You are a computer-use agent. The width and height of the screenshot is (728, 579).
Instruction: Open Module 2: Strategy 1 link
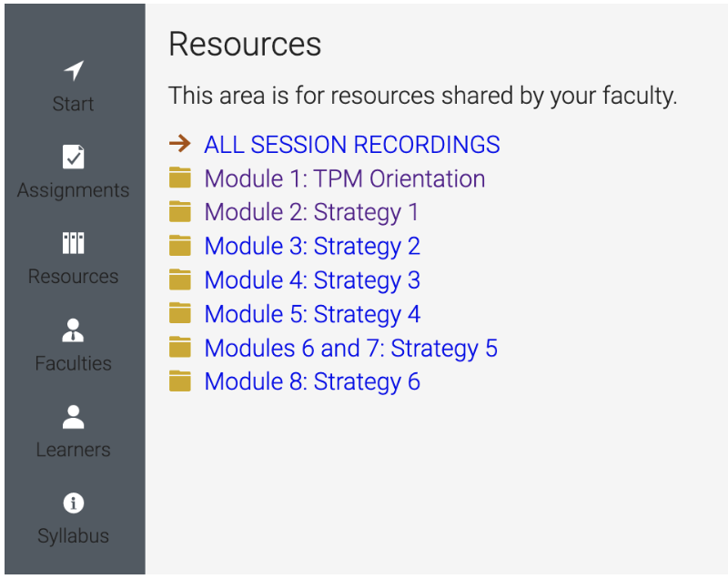(x=311, y=213)
